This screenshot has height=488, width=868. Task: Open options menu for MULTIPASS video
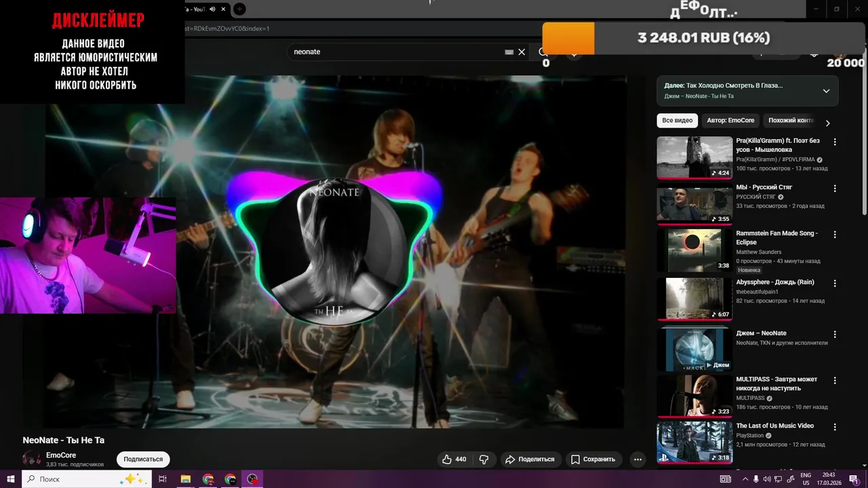pos(835,380)
